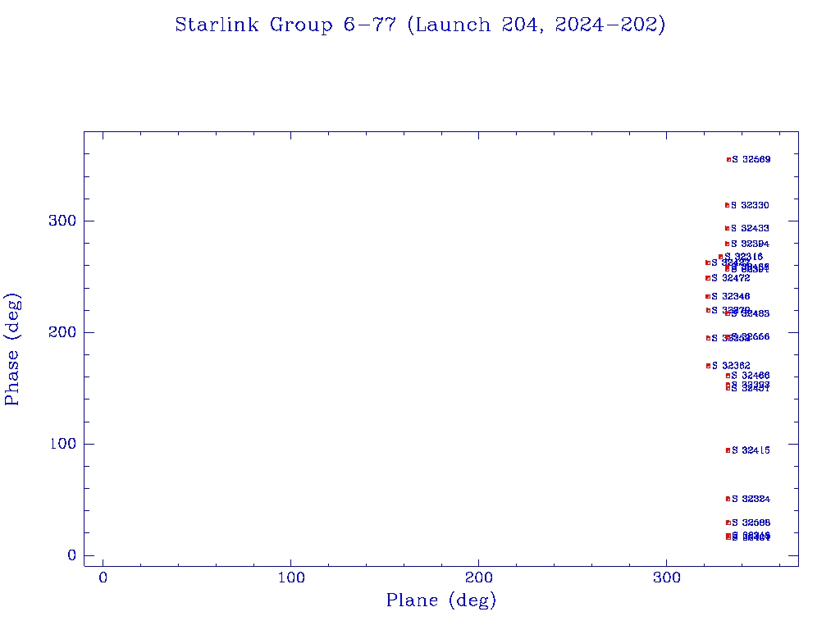Click the y-axis tick label "300"

click(x=62, y=221)
